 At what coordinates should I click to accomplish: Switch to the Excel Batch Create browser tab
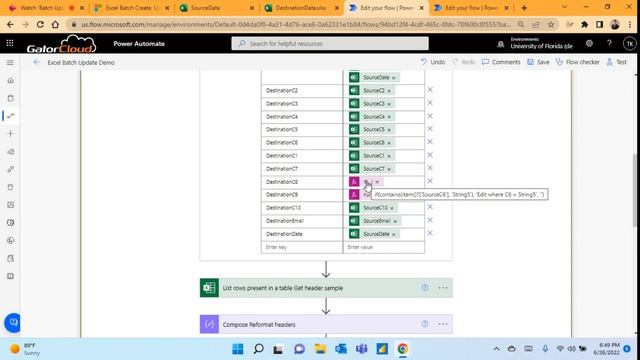(x=131, y=8)
